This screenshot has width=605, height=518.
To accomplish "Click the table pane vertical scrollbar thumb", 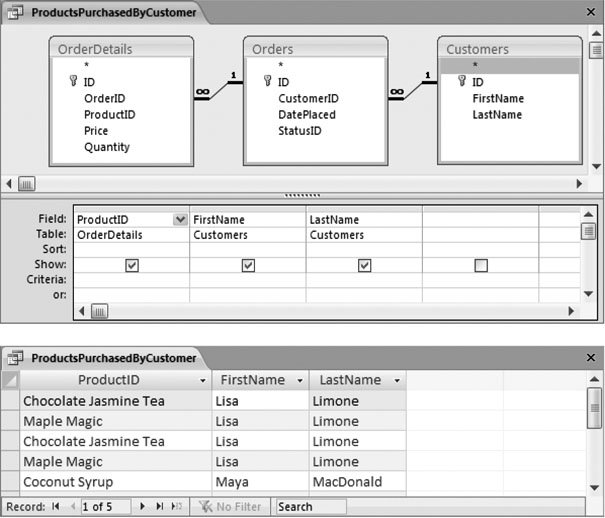I will coord(597,50).
